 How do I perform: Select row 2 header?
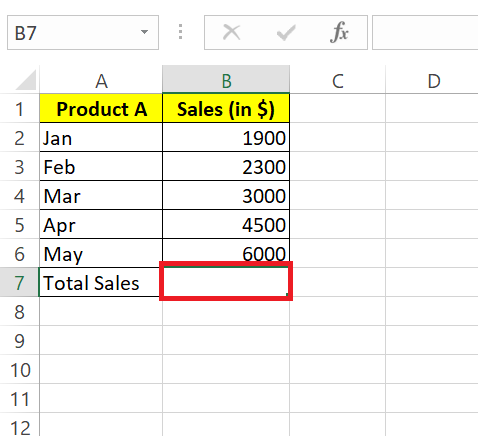tap(20, 137)
